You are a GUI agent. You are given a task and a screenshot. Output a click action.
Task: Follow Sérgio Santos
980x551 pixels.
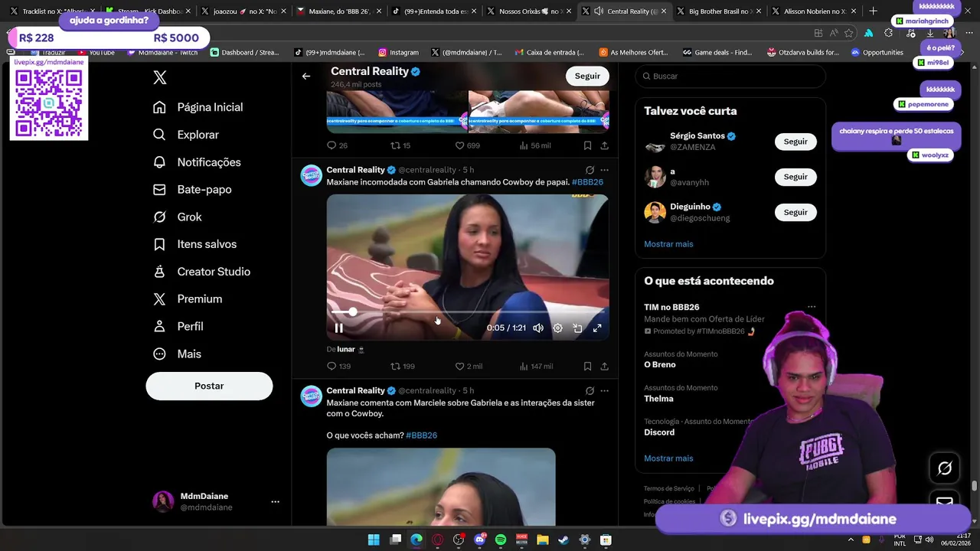795,142
